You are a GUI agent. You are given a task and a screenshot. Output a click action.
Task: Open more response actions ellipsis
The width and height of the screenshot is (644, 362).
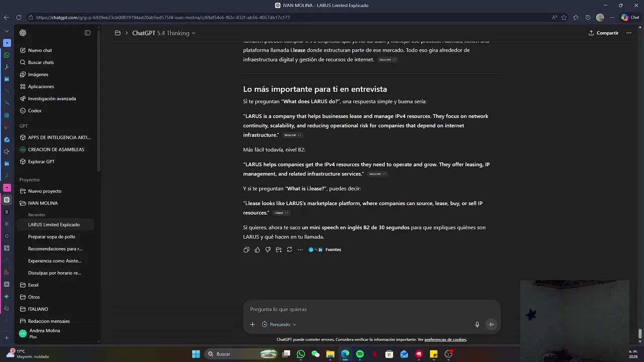pyautogui.click(x=300, y=249)
